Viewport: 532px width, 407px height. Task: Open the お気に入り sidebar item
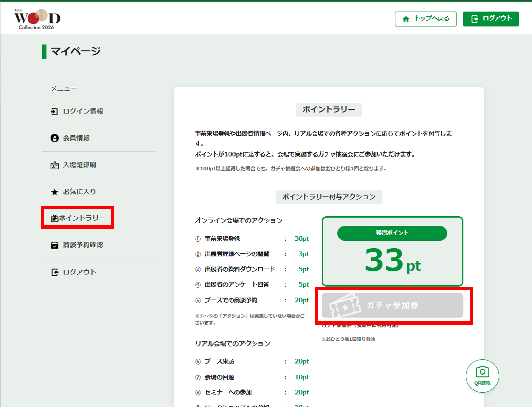79,192
